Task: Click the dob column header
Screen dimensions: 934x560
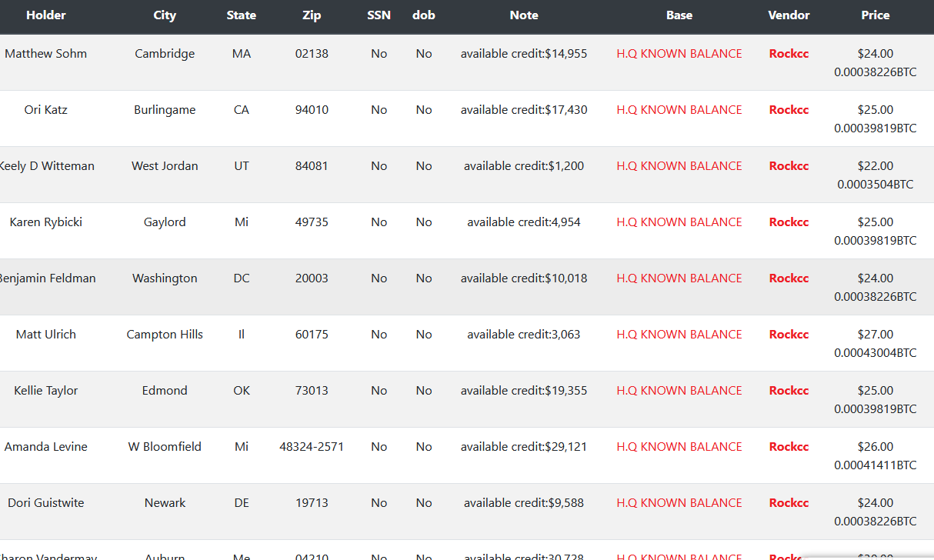Action: tap(424, 15)
